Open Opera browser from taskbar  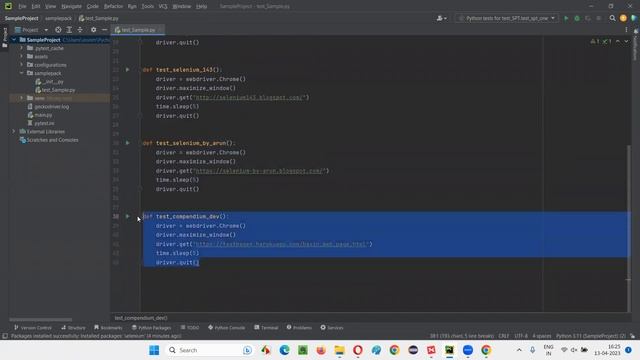click(x=358, y=350)
